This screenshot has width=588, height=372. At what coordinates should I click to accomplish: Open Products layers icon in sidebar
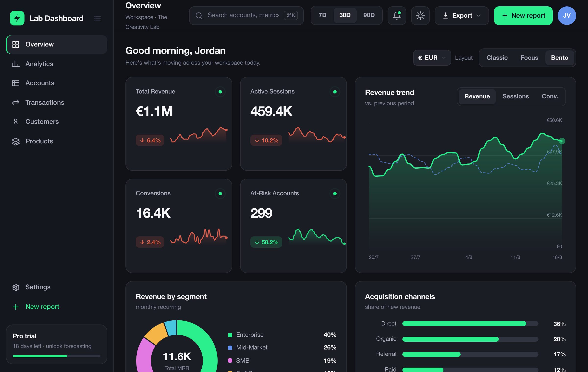coord(16,141)
